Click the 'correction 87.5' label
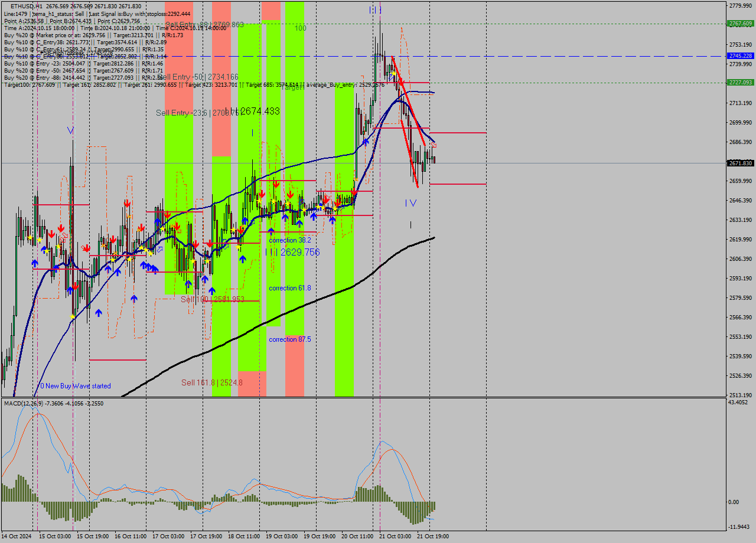This screenshot has height=543, width=756. (290, 339)
